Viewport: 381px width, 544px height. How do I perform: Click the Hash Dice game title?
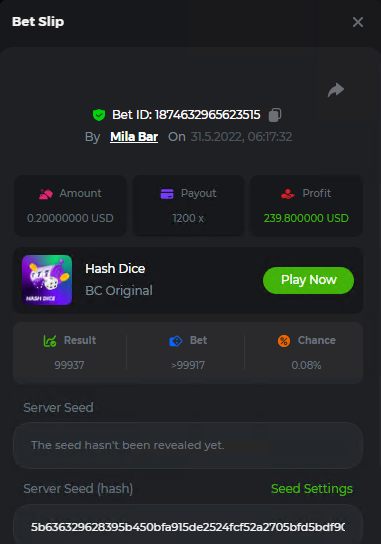(115, 269)
